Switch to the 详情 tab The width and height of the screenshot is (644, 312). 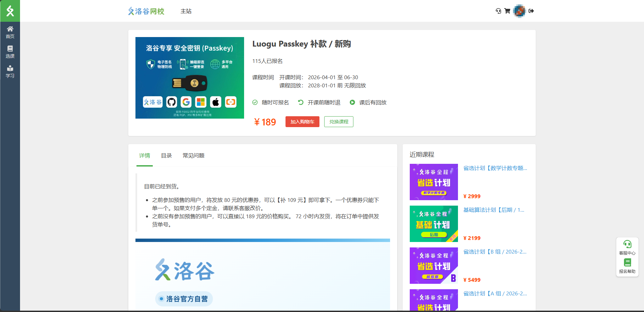[145, 156]
